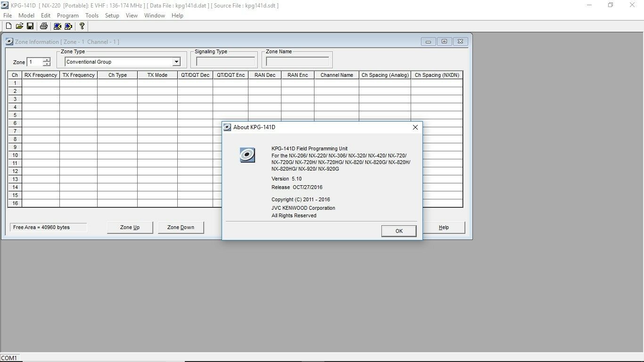Open the Tools menu
The width and height of the screenshot is (644, 362).
point(92,16)
